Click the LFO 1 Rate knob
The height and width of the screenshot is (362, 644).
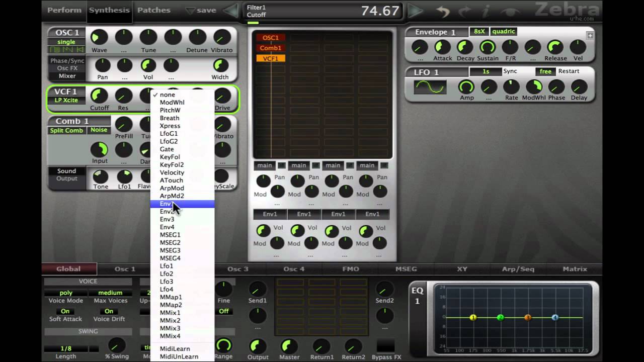(x=511, y=86)
